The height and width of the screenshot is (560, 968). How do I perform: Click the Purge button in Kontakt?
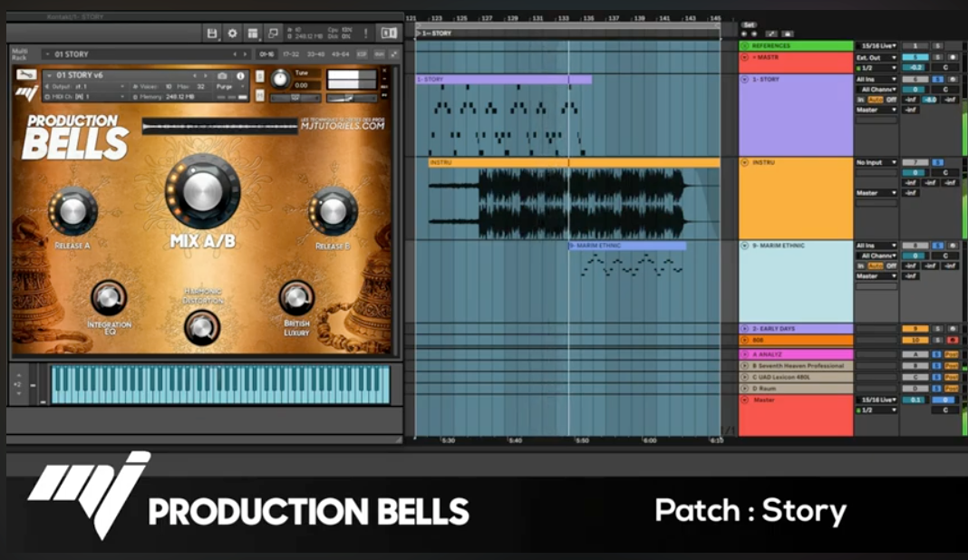224,86
